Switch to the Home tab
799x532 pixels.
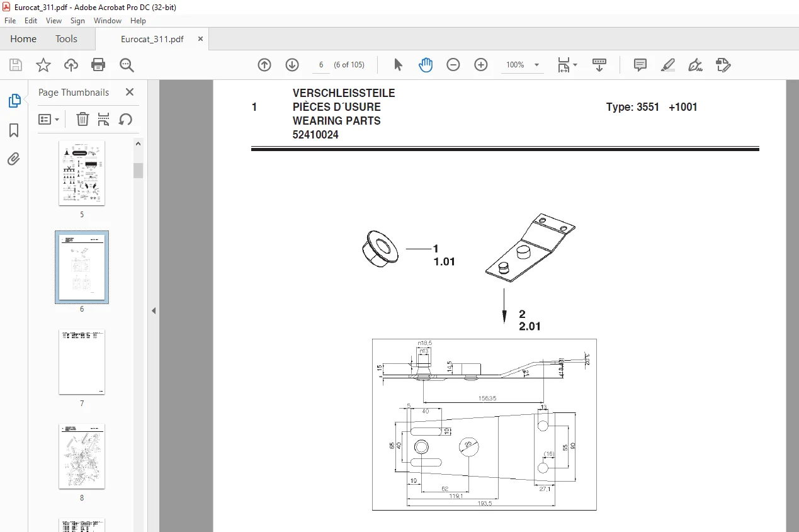pyautogui.click(x=23, y=39)
